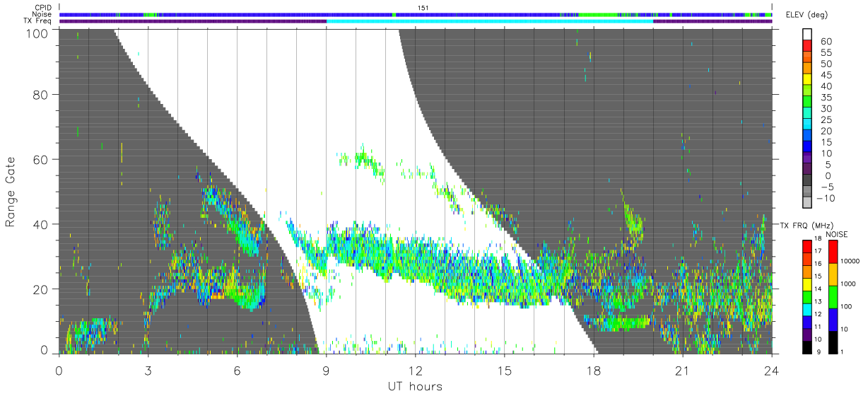The image size is (868, 401).
Task: Click the 13 label on TX FRQ legend
Action: point(817,301)
